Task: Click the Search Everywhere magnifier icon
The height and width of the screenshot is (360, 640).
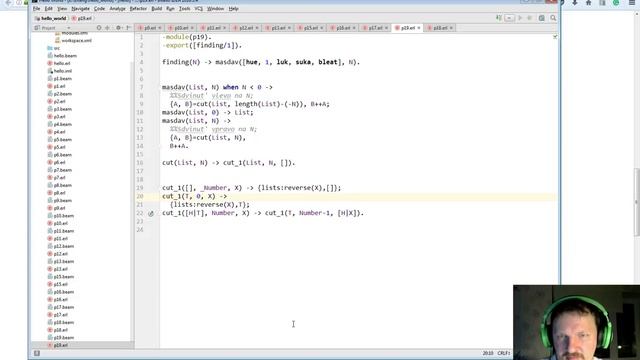Action: pyautogui.click(x=553, y=18)
